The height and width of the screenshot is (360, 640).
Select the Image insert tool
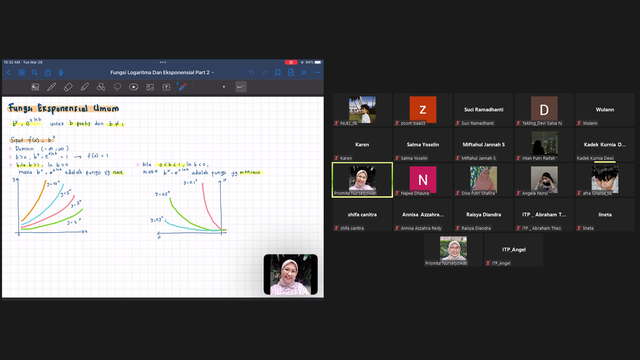coord(150,87)
